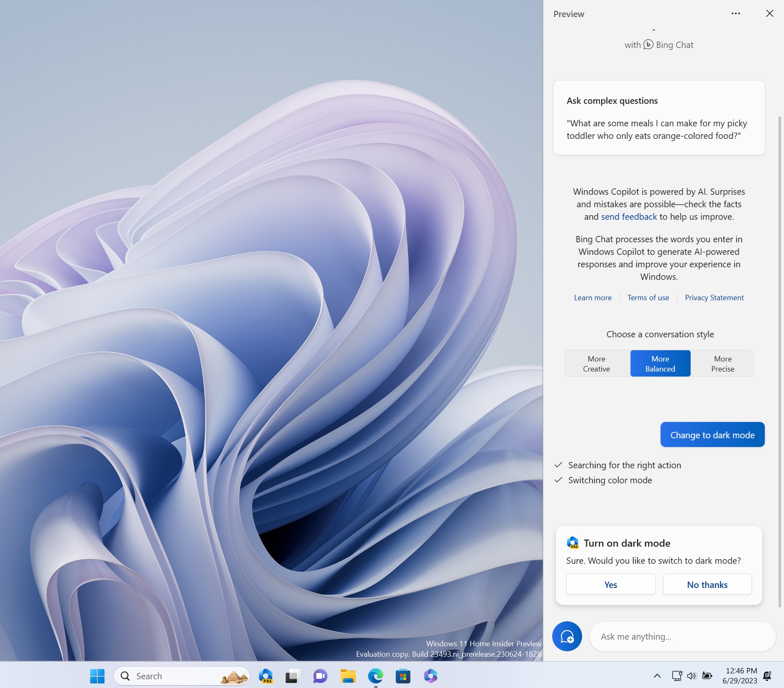This screenshot has height=688, width=784.
Task: Select the More Precise conversation style
Action: [723, 363]
